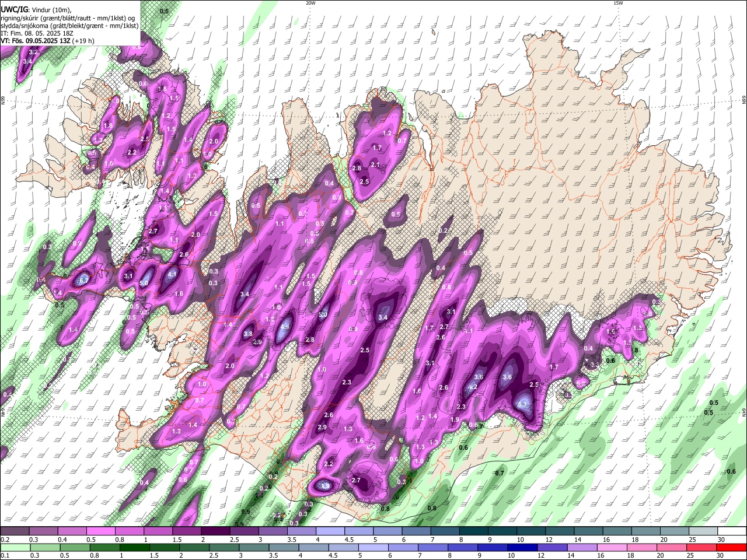The width and height of the screenshot is (747, 560).
Task: Click the '15W' longitude label at top
Action: click(618, 3)
